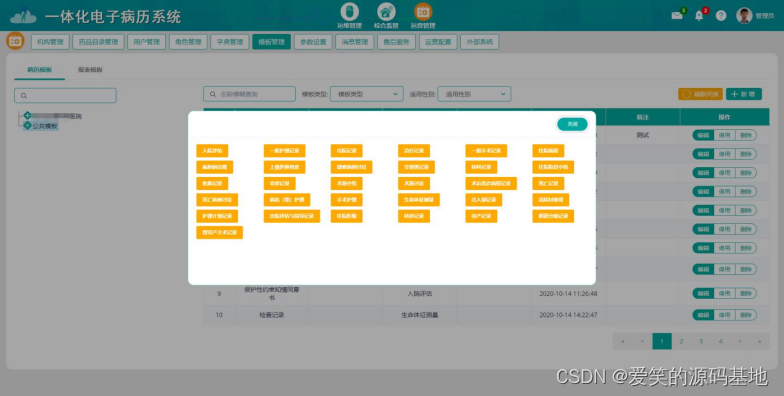
Task: Click the cloud logo of 一体化电子病历系统
Action: point(23,16)
